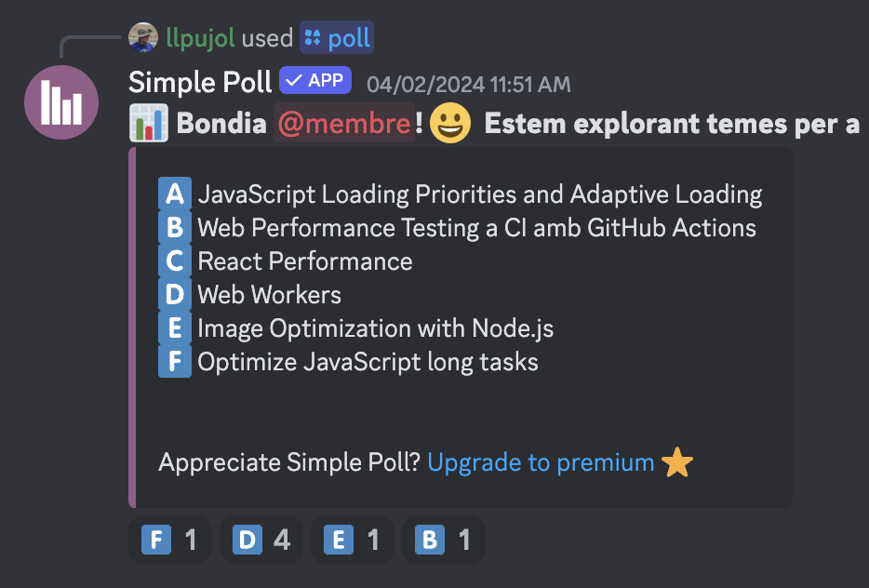Toggle the D reaction with 4 votes
Viewport: 869px width, 588px height.
click(x=261, y=540)
